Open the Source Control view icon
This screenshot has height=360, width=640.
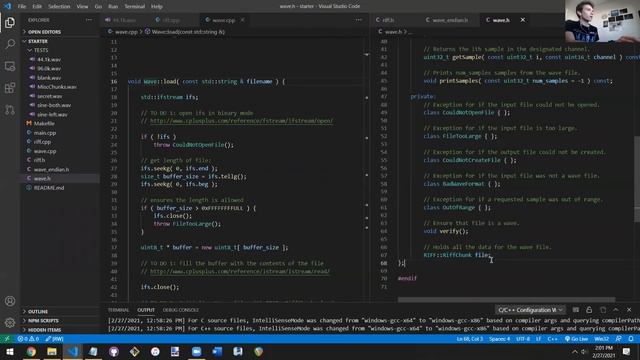pos(10,110)
